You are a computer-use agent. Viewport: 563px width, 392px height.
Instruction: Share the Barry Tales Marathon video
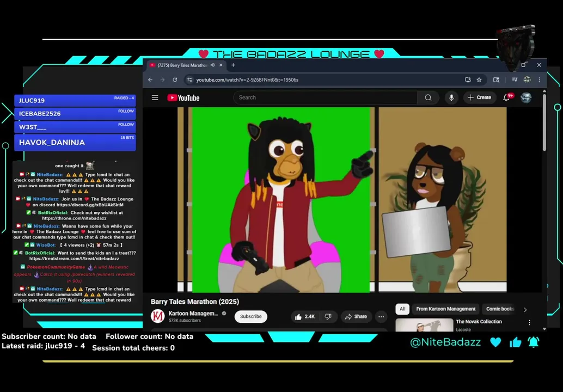pyautogui.click(x=356, y=317)
